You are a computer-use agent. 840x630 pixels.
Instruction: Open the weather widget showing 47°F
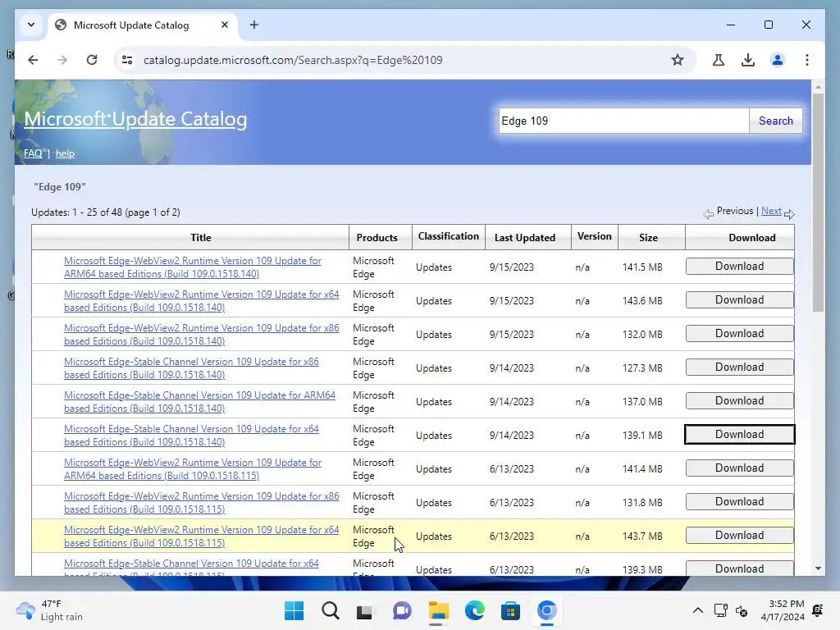49,610
